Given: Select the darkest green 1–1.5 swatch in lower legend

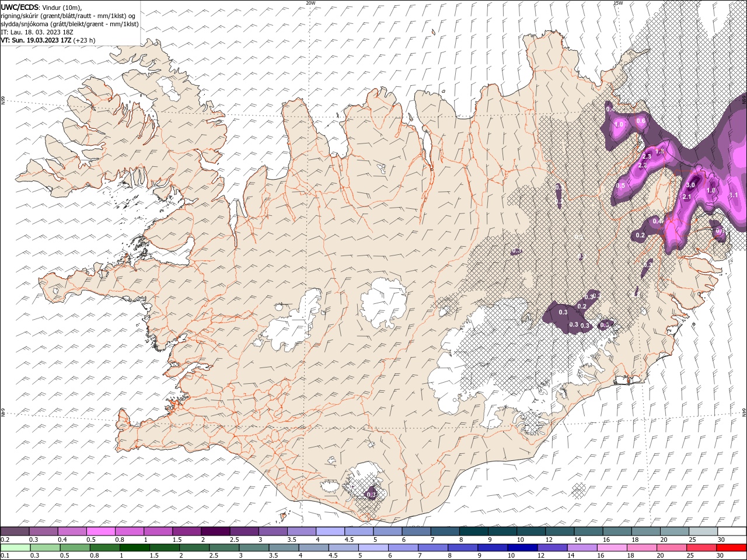Looking at the screenshot, I should (x=135, y=548).
